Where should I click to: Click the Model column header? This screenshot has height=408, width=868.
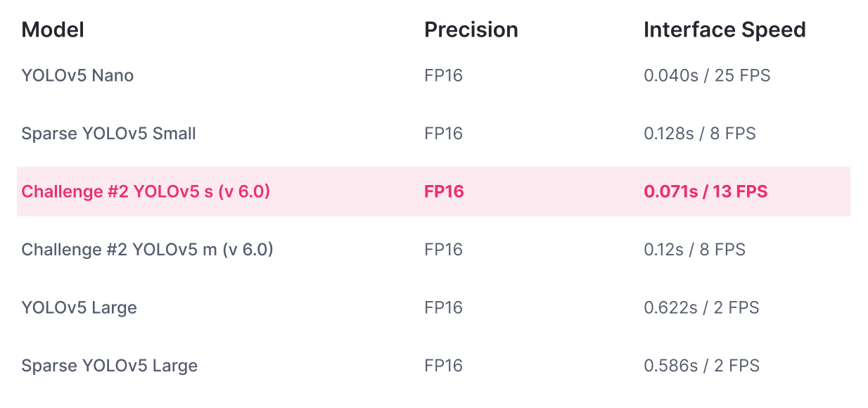(53, 30)
